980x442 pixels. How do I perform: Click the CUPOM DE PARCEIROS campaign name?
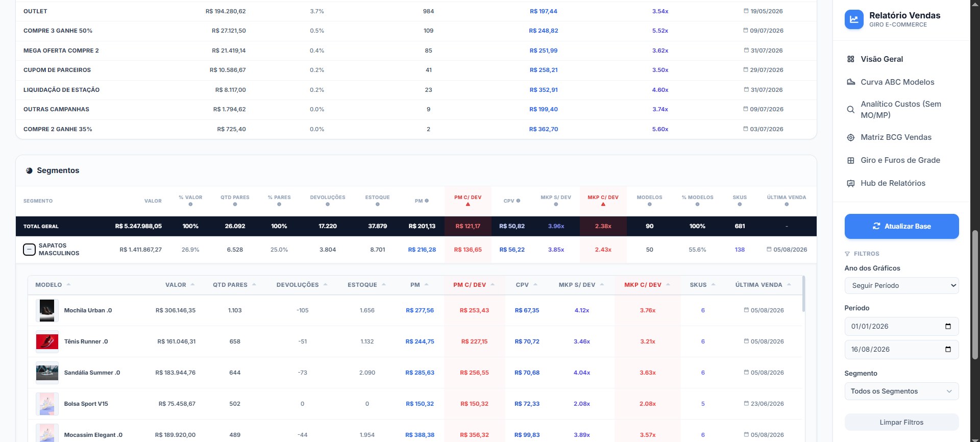click(57, 70)
